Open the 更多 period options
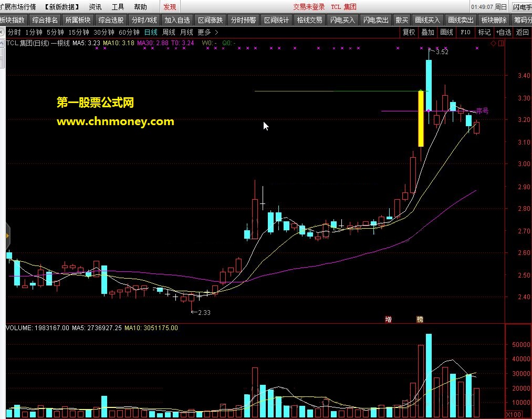 click(x=204, y=32)
